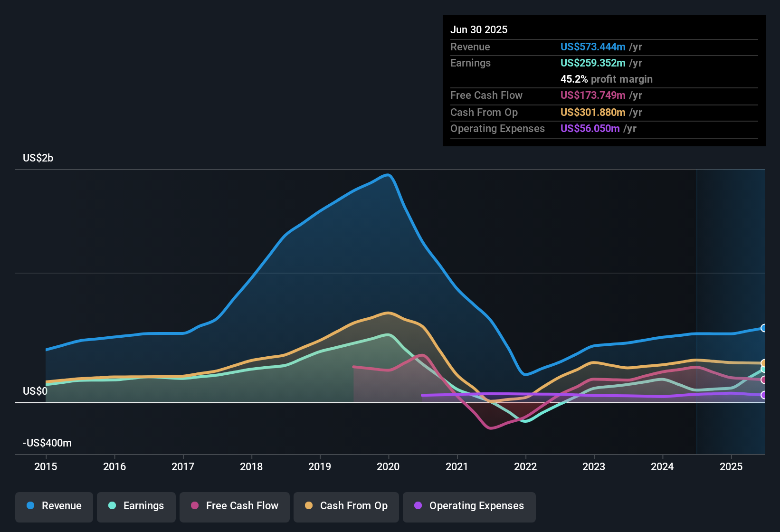
Task: Click the Earnings value US$259.352m
Action: [592, 63]
